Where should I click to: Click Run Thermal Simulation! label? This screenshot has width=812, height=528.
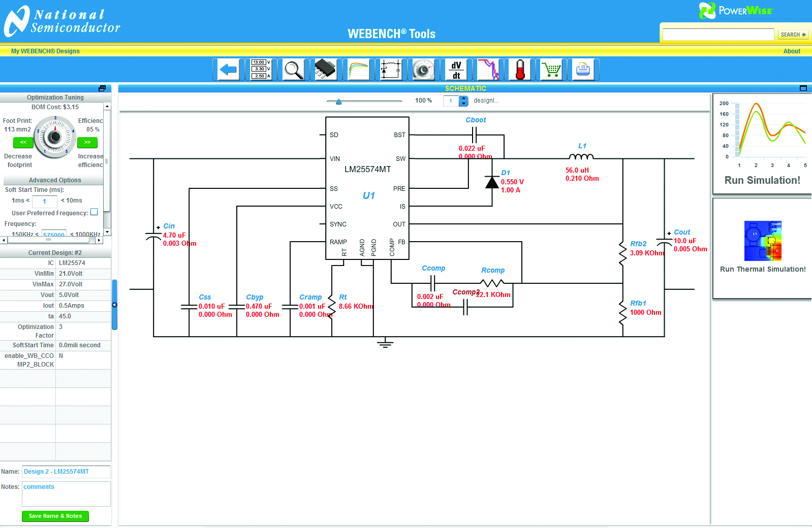pos(763,269)
